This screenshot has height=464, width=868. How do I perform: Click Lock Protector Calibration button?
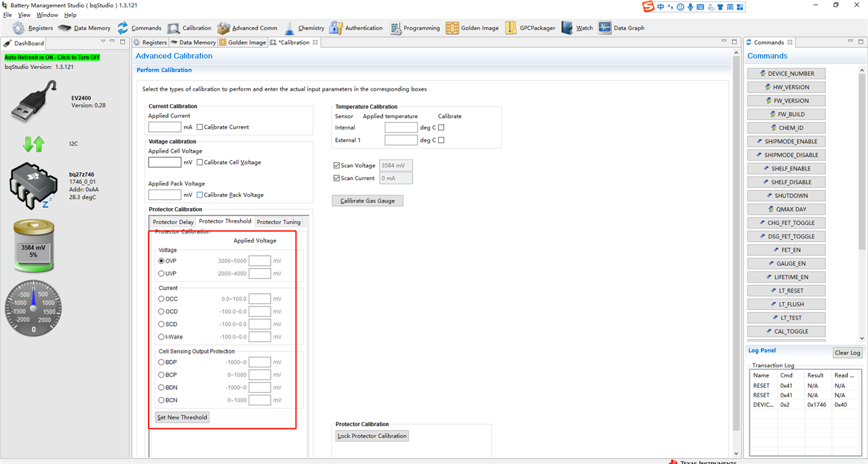pos(372,436)
